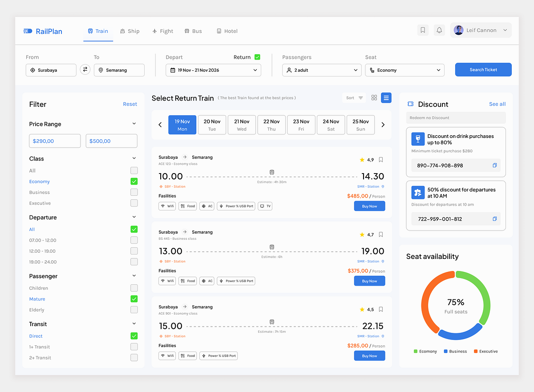This screenshot has width=534, height=392.
Task: Select the Ship booking tab
Action: tap(129, 31)
